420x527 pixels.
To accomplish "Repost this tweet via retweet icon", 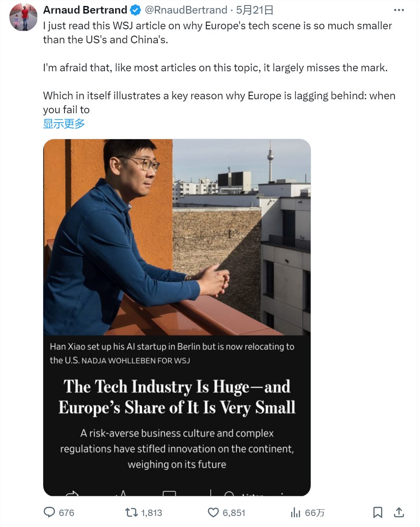I will 131,513.
